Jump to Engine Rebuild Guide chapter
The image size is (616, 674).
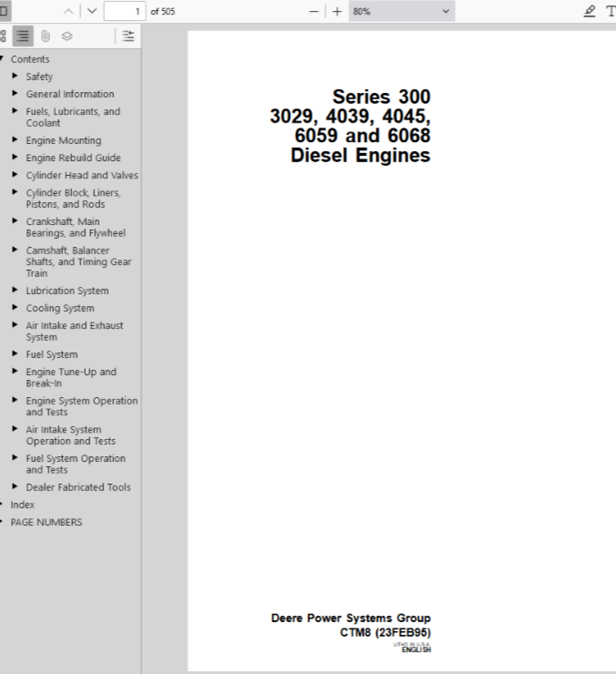point(74,158)
